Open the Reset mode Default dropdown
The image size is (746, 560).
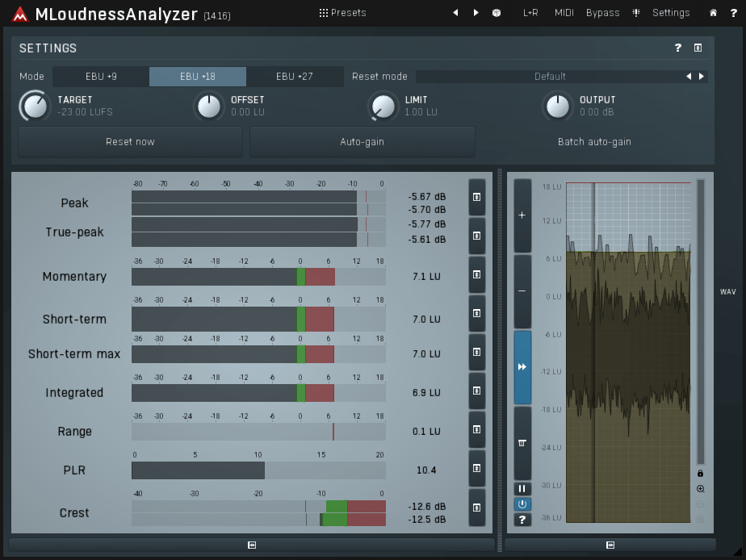pos(550,77)
